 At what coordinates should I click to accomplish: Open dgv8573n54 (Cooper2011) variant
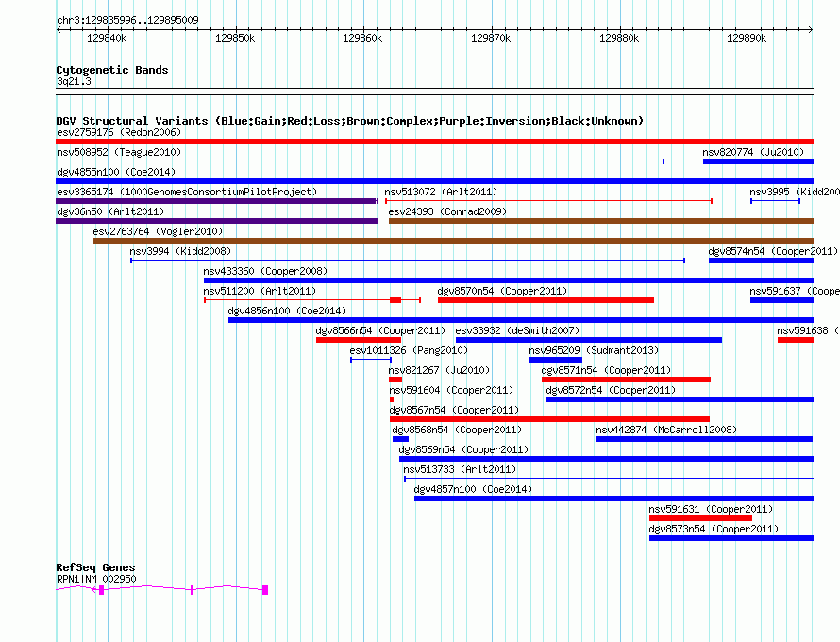714,529
